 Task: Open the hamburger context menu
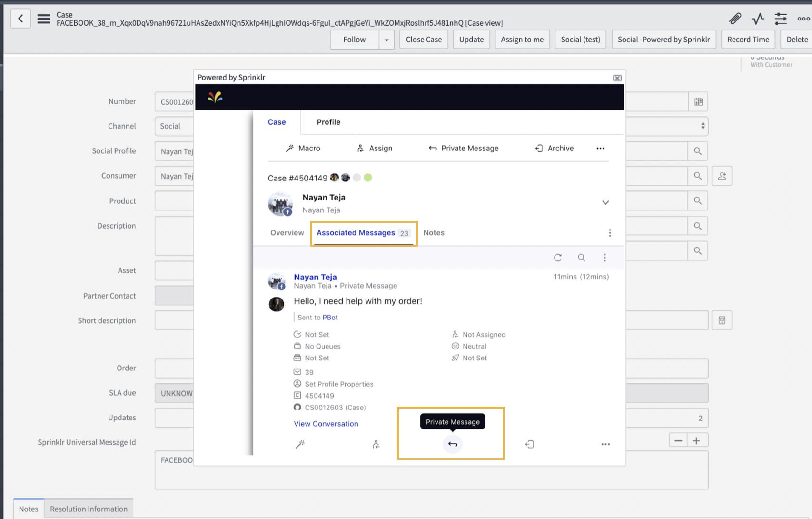click(44, 19)
